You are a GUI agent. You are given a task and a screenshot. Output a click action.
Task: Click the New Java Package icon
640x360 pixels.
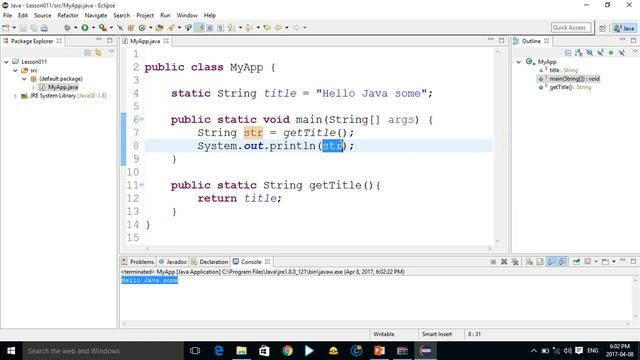[x=131, y=28]
